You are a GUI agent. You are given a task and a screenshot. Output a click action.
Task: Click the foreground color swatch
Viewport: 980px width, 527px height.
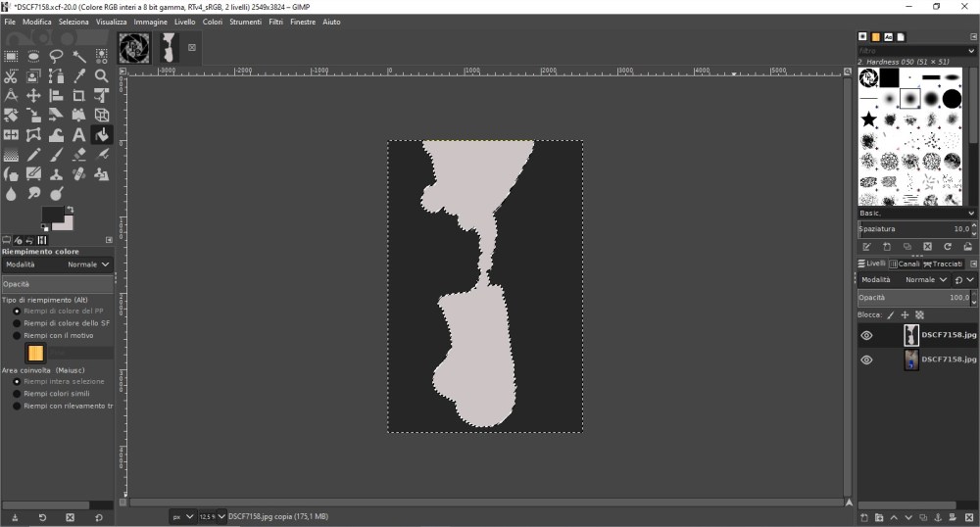click(x=52, y=215)
